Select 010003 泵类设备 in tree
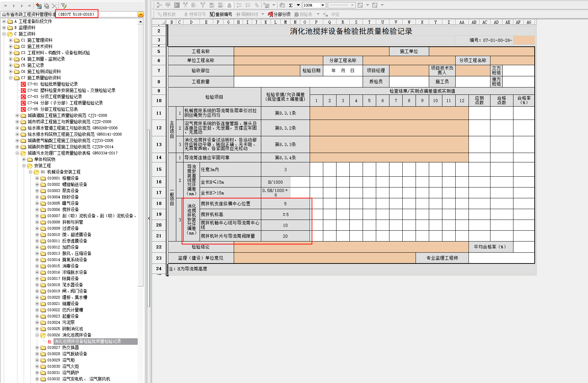Image resolution: width=588 pixels, height=383 pixels. 63,191
